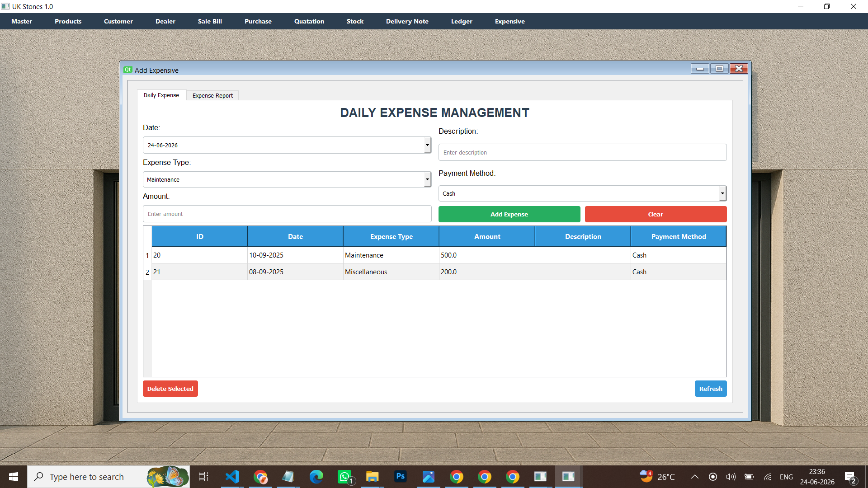Switch to the Expense Report tab
The height and width of the screenshot is (488, 868).
(x=212, y=95)
